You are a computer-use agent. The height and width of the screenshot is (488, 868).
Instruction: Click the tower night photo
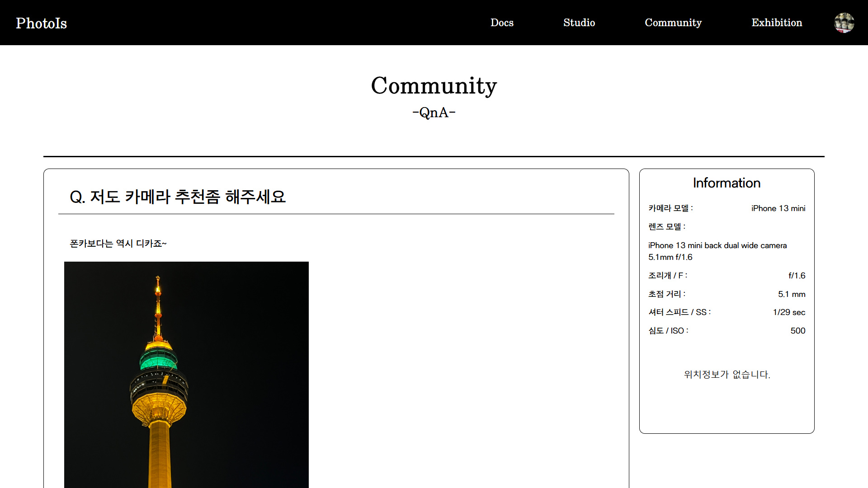186,374
